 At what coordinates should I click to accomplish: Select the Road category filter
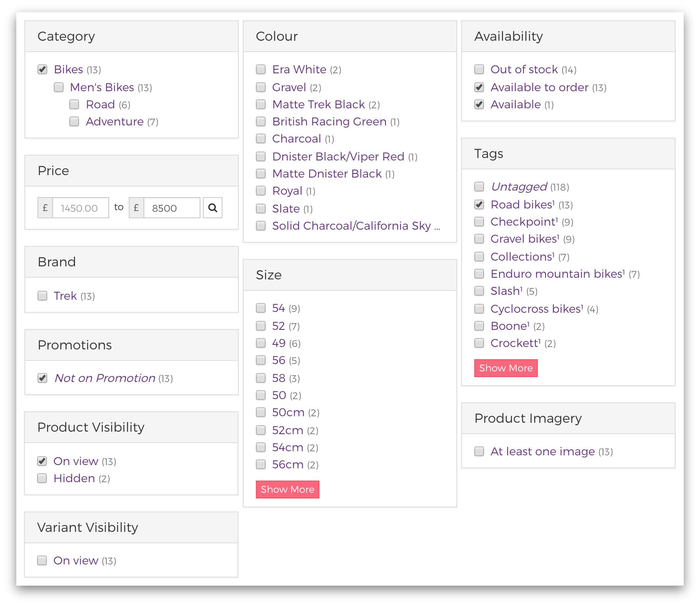pos(74,104)
